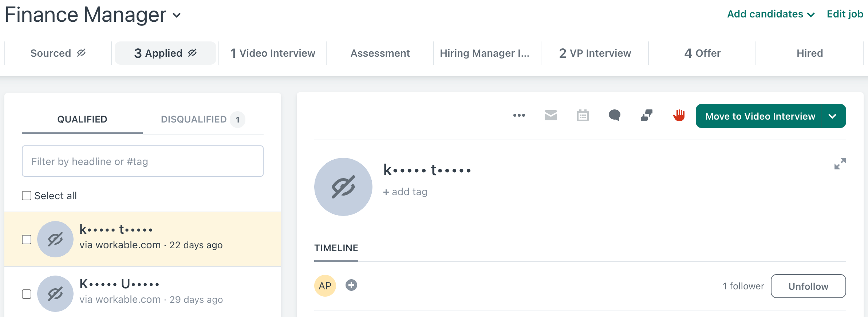Click the Unfollow button
Viewport: 868px width, 317px height.
808,286
